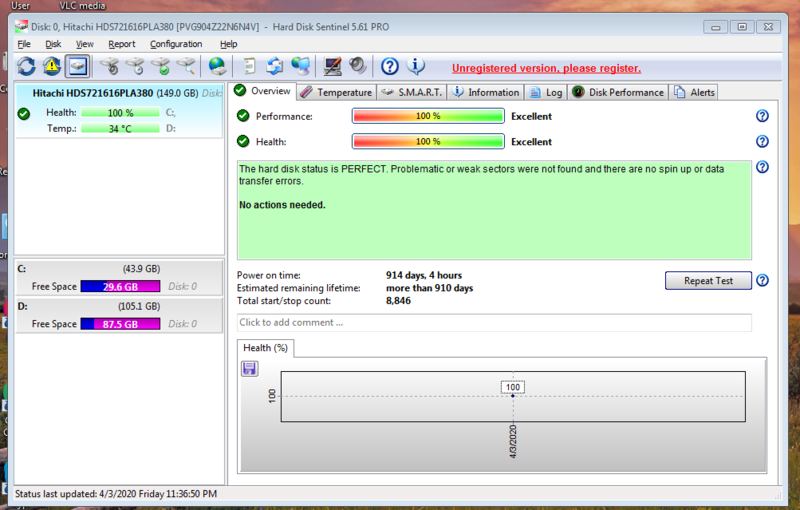Click green check icon next to Performance label
800x510 pixels.
pos(243,116)
